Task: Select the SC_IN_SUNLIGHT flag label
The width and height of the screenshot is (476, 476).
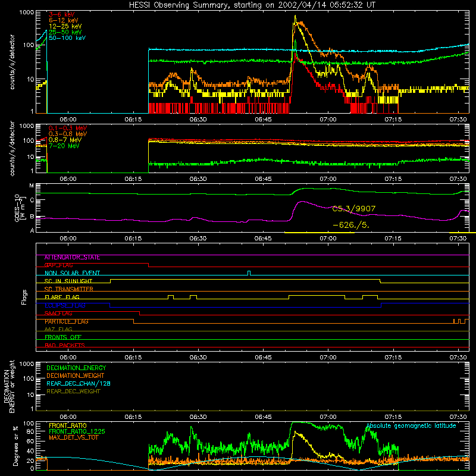Action: point(68,281)
